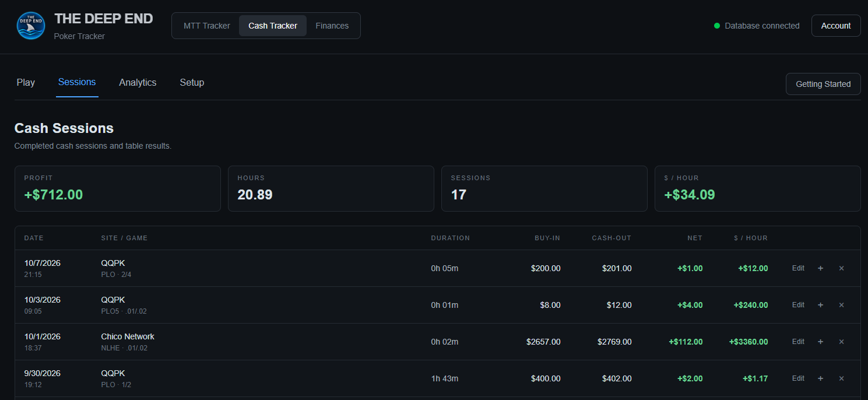Image resolution: width=868 pixels, height=400 pixels.
Task: Click the CASH-OUT column header
Action: click(x=612, y=238)
